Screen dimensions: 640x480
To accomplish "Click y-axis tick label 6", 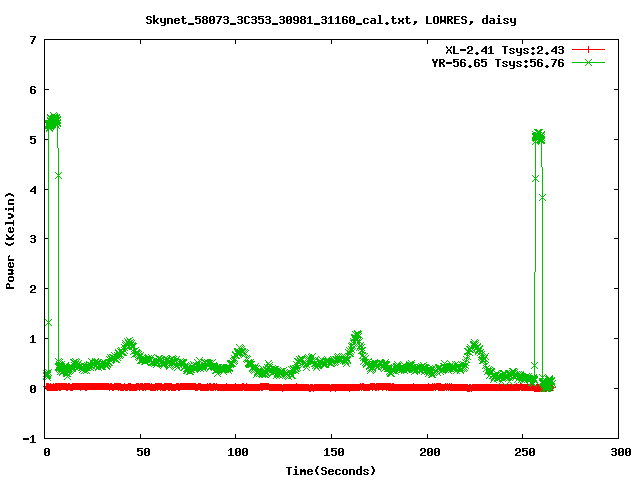I will [x=33, y=90].
